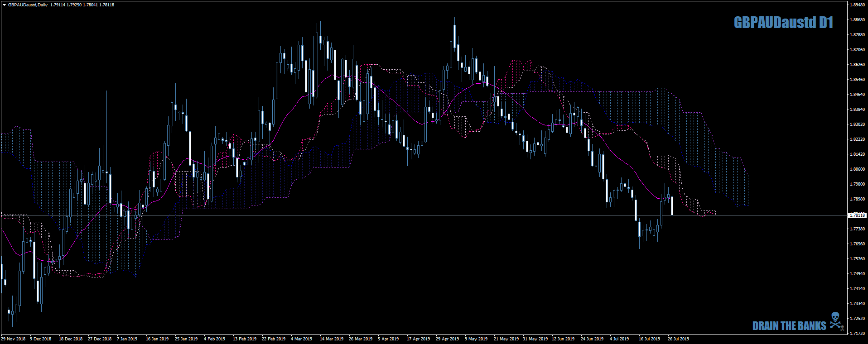
Task: Click the 1.74940 price axis label
Action: (857, 274)
